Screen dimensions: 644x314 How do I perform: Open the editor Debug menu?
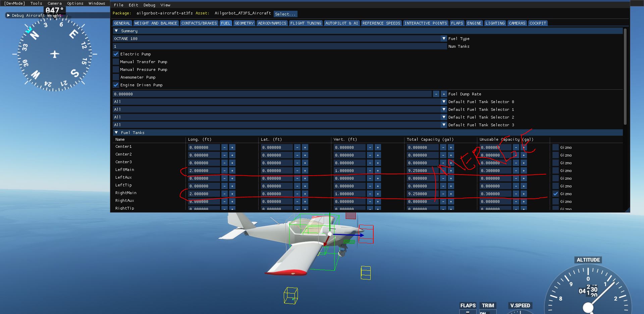point(149,5)
